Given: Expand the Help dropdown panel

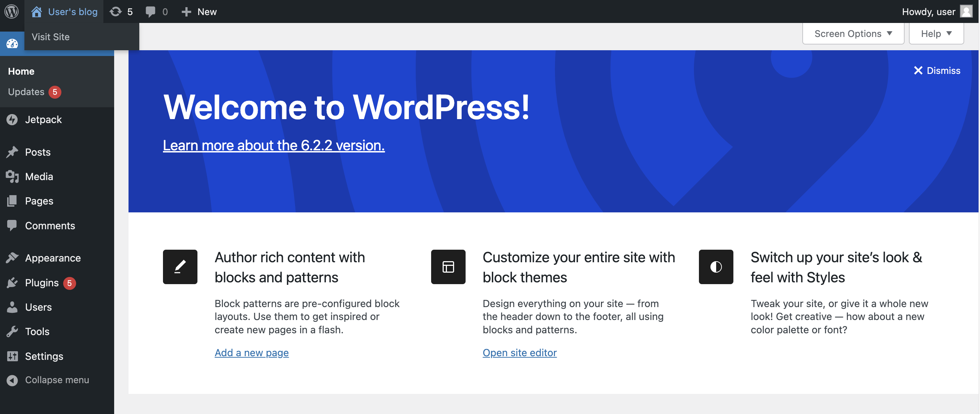Looking at the screenshot, I should 936,34.
